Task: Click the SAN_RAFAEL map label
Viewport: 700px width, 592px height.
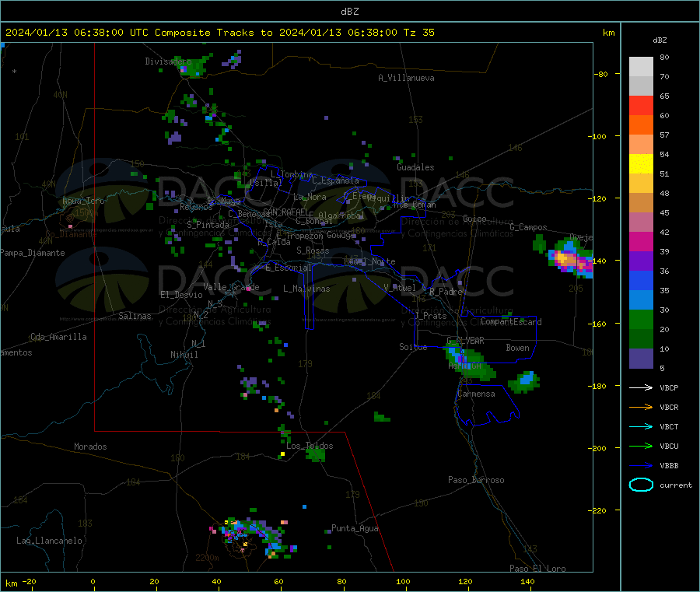Action: click(285, 212)
